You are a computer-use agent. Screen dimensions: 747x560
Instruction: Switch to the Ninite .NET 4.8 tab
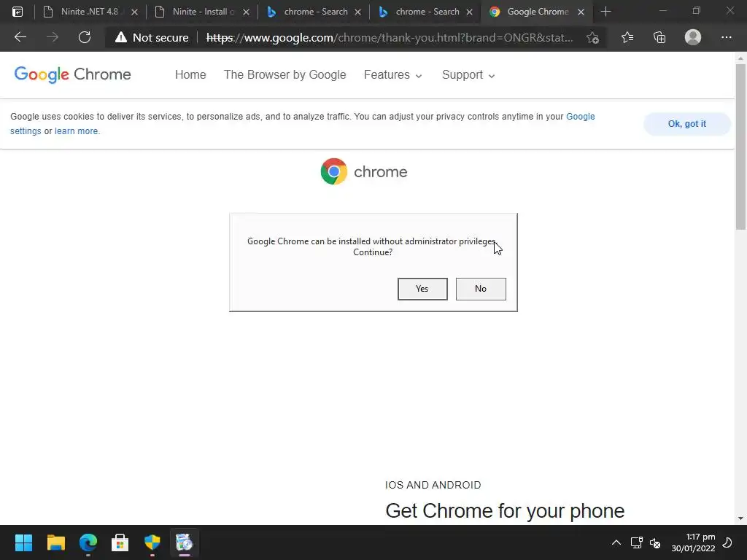pyautogui.click(x=89, y=12)
